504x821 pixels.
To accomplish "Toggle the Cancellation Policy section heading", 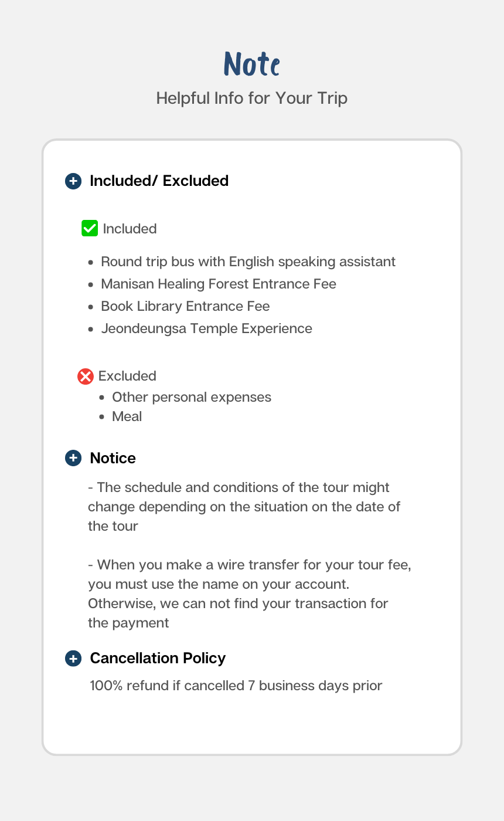I will pyautogui.click(x=158, y=659).
